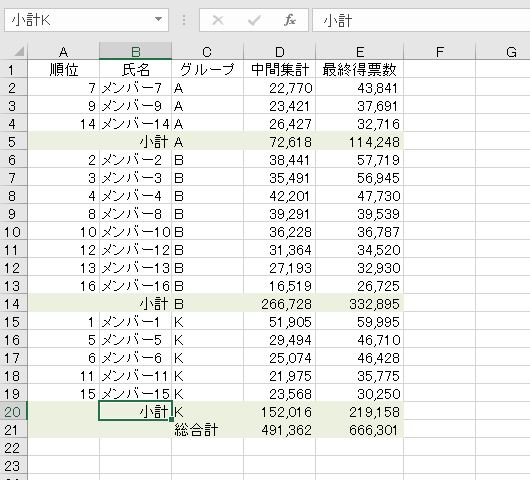Select the value 59,995
Image resolution: width=530 pixels, height=480 pixels.
coord(359,322)
